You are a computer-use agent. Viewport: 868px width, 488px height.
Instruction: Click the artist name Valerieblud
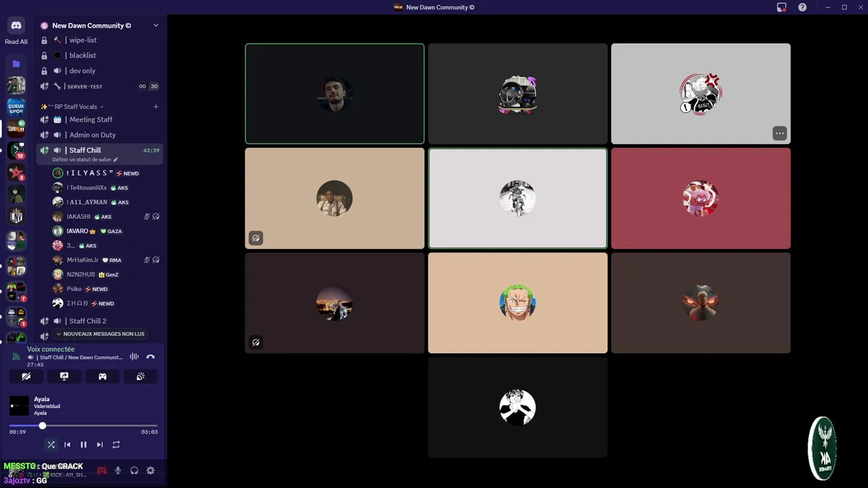[47, 406]
